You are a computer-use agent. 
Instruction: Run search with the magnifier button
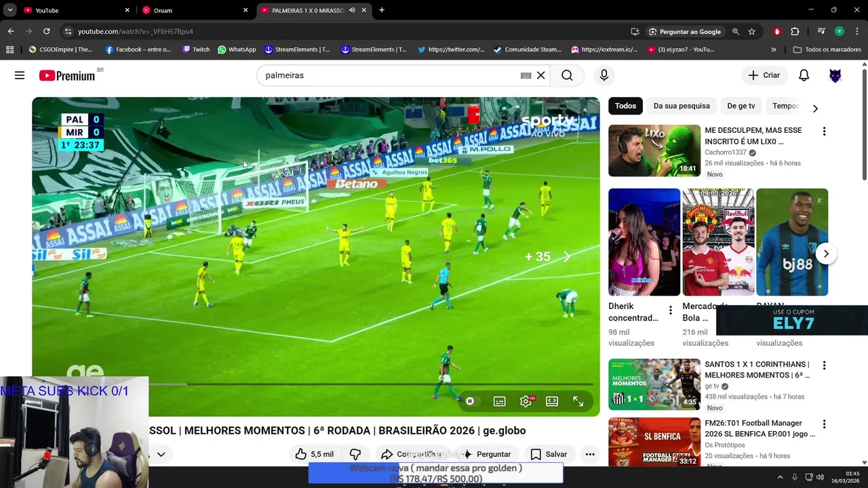point(567,75)
